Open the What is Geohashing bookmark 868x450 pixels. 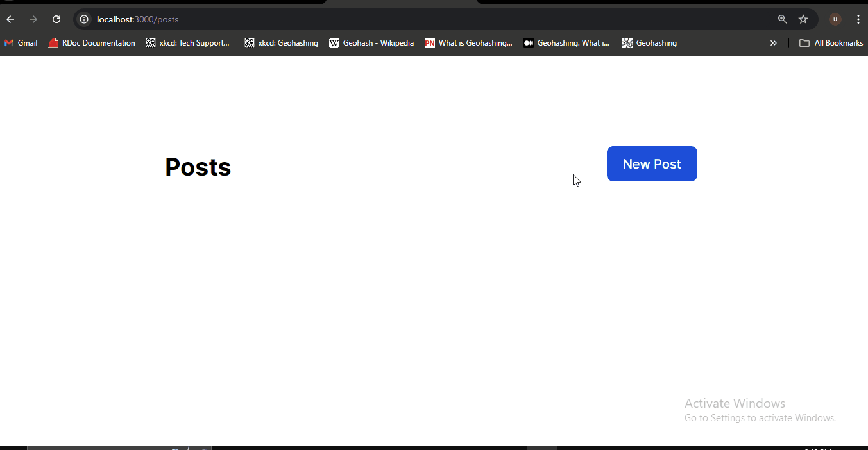point(469,43)
